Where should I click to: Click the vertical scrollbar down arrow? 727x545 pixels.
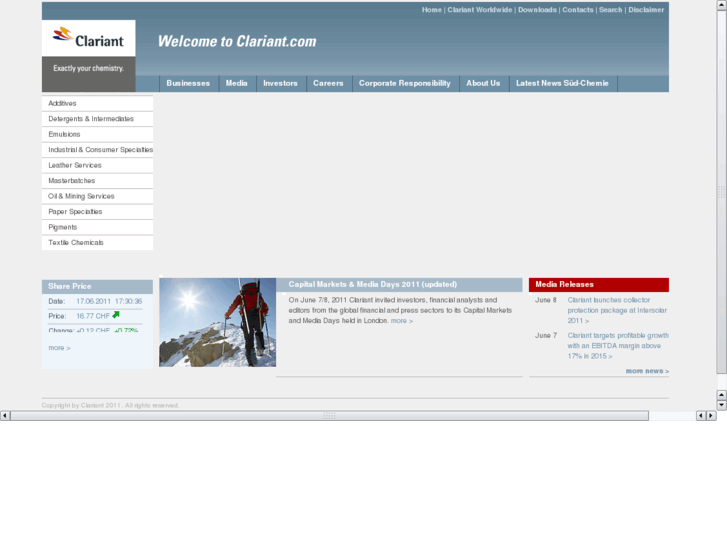pos(721,405)
